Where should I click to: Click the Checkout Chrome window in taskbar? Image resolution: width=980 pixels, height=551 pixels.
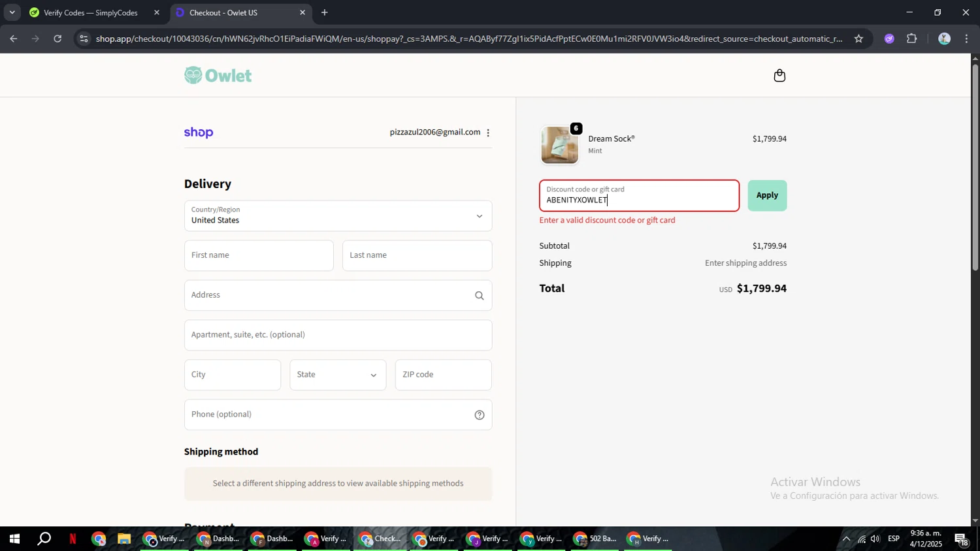[380, 539]
